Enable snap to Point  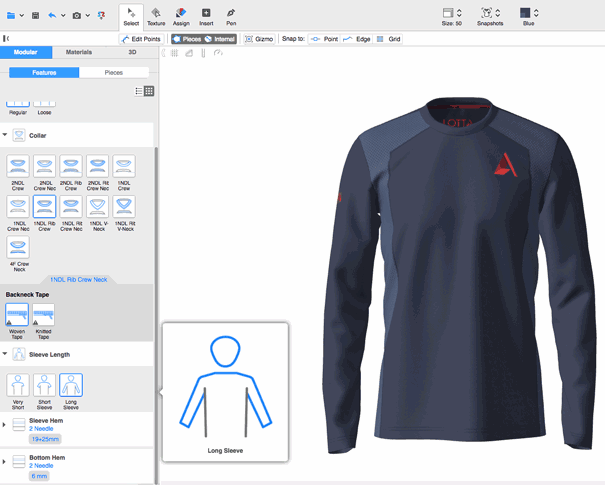(324, 39)
